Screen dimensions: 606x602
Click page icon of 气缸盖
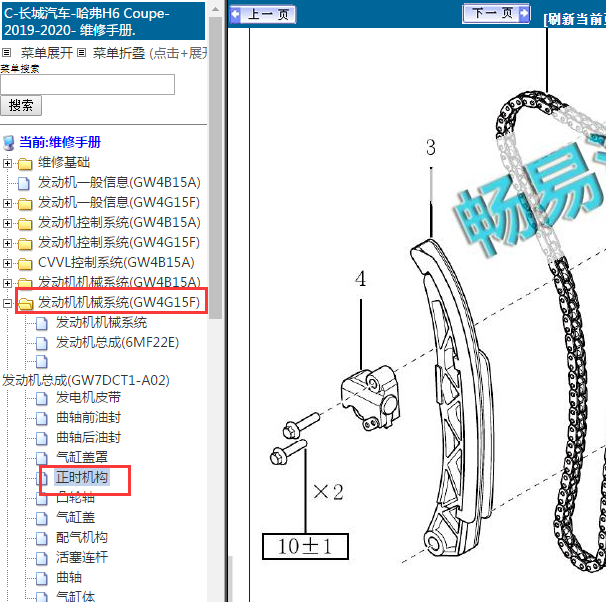pos(42,519)
